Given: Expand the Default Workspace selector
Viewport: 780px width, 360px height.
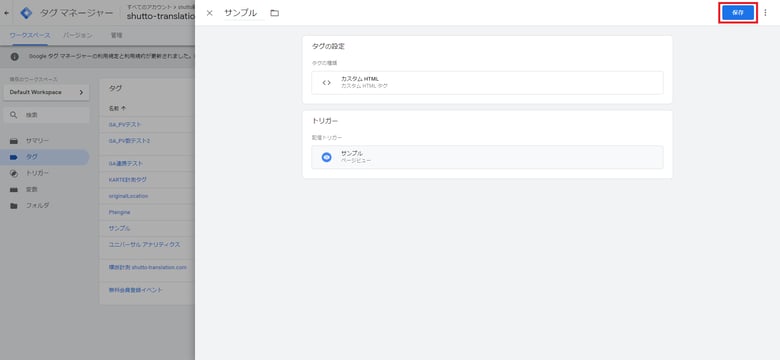Looking at the screenshot, I should [x=46, y=92].
